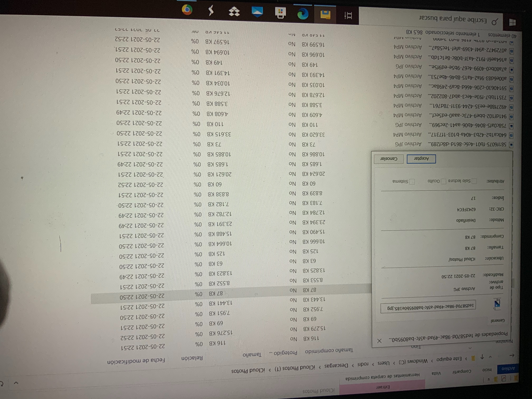Click the up-one-level arrow in Explorer

(x=482, y=357)
